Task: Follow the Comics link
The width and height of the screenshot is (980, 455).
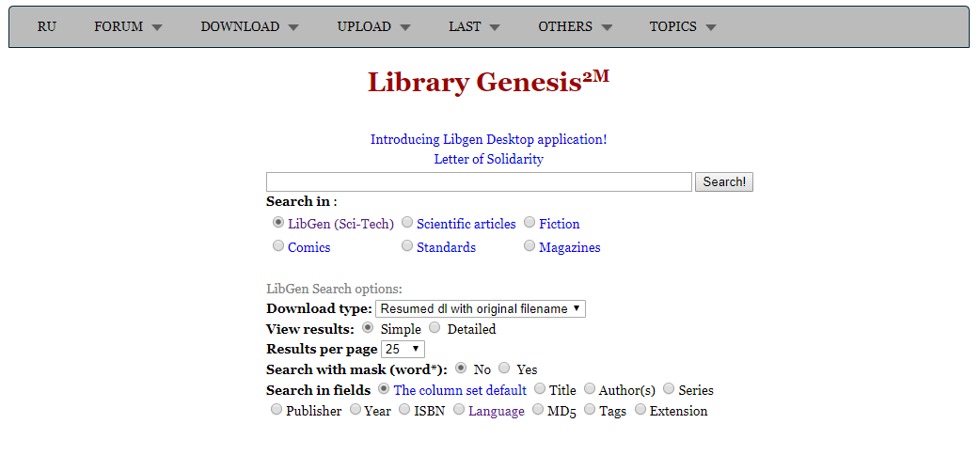Action: point(308,247)
